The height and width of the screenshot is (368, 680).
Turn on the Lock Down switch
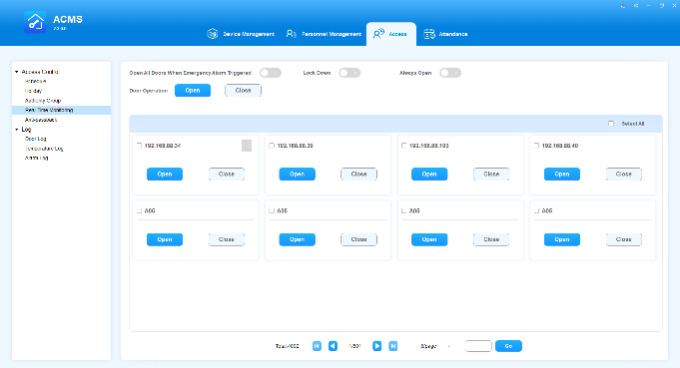(x=350, y=73)
